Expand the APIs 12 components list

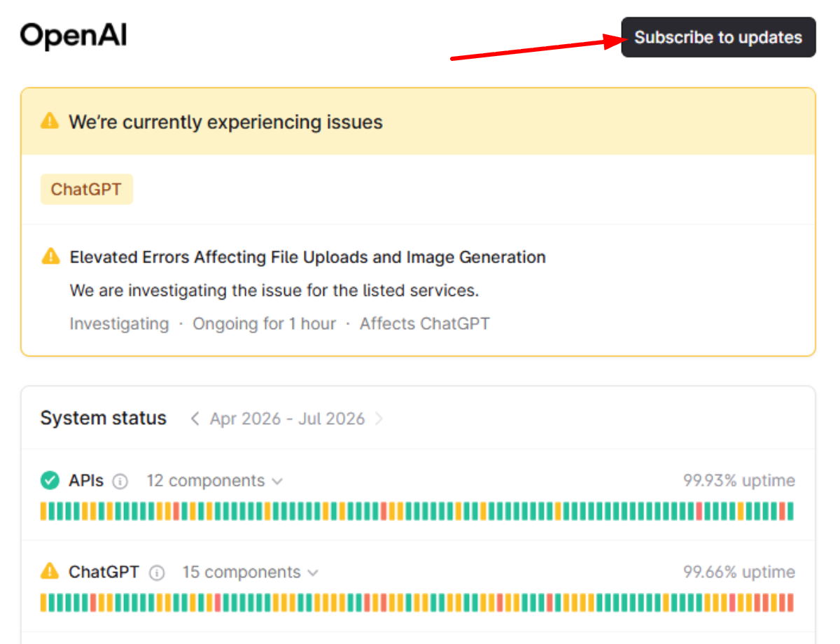click(214, 481)
